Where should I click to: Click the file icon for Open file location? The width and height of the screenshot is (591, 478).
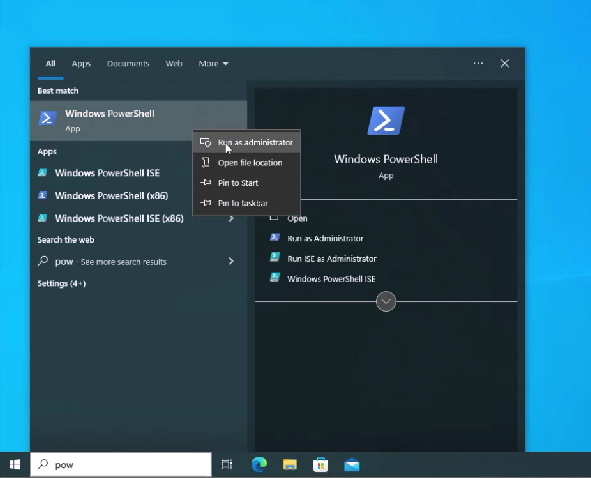pos(205,162)
